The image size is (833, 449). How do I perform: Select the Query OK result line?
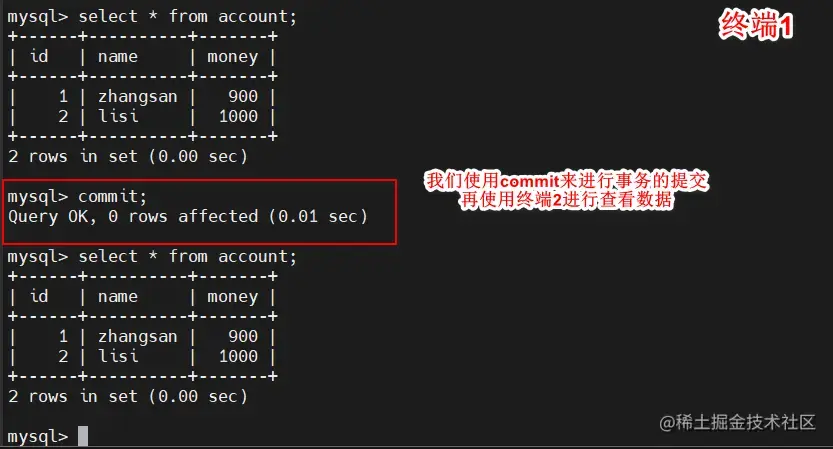(188, 216)
